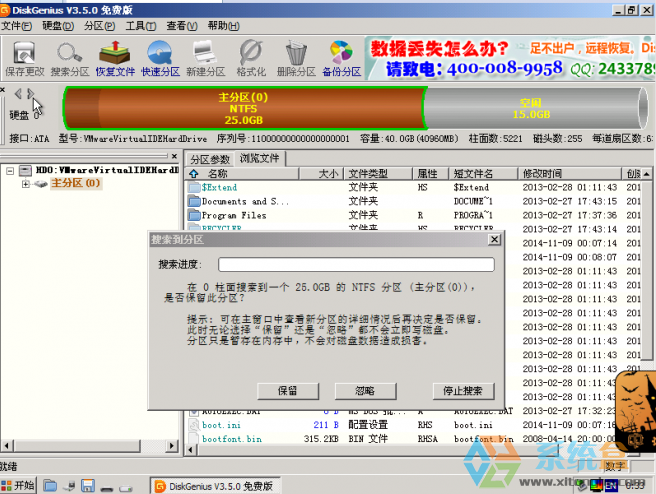Click the 停止搜索 (Stop Search) button
Viewport: 656px width, 494px height.
(x=463, y=391)
